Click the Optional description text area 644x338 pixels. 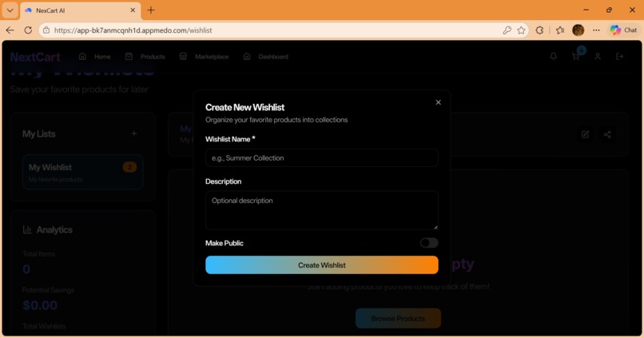tap(321, 210)
